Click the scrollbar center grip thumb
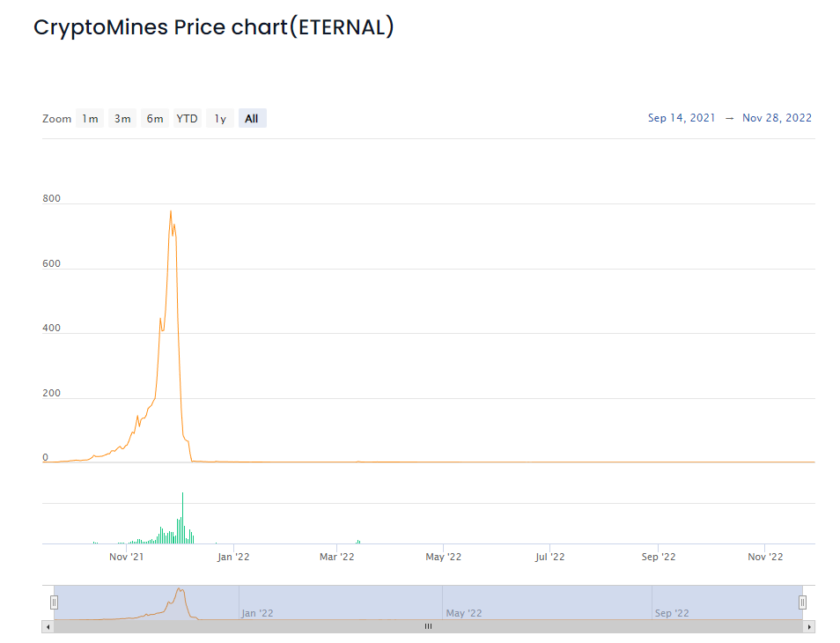This screenshot has width=840, height=643. [x=428, y=626]
